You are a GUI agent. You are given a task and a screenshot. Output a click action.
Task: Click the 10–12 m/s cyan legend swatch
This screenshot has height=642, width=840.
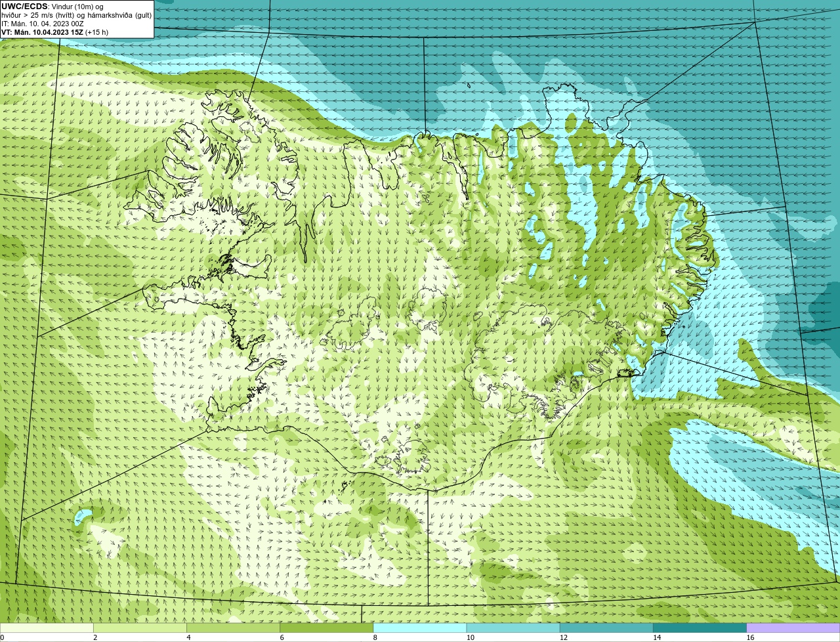click(x=513, y=628)
